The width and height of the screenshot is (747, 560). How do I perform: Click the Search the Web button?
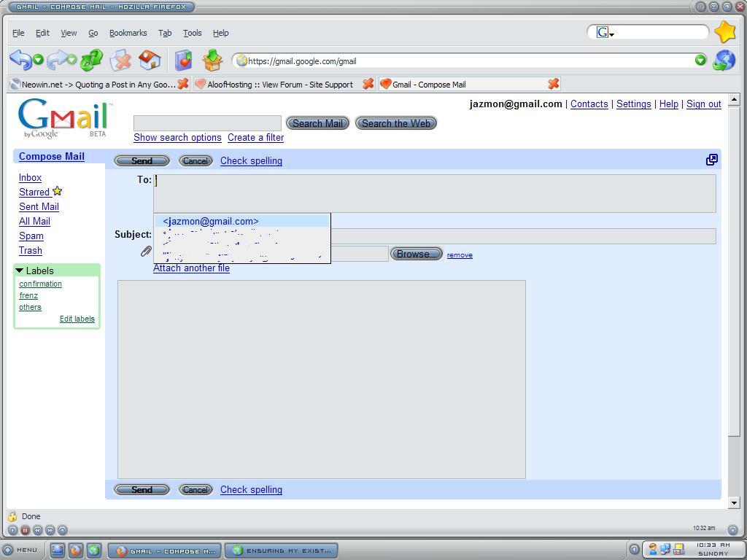coord(396,123)
